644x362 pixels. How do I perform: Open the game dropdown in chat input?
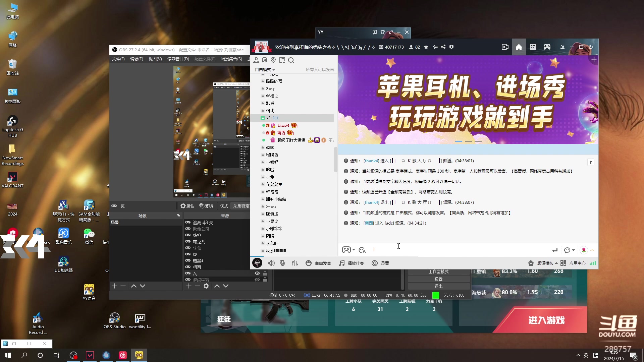click(348, 250)
